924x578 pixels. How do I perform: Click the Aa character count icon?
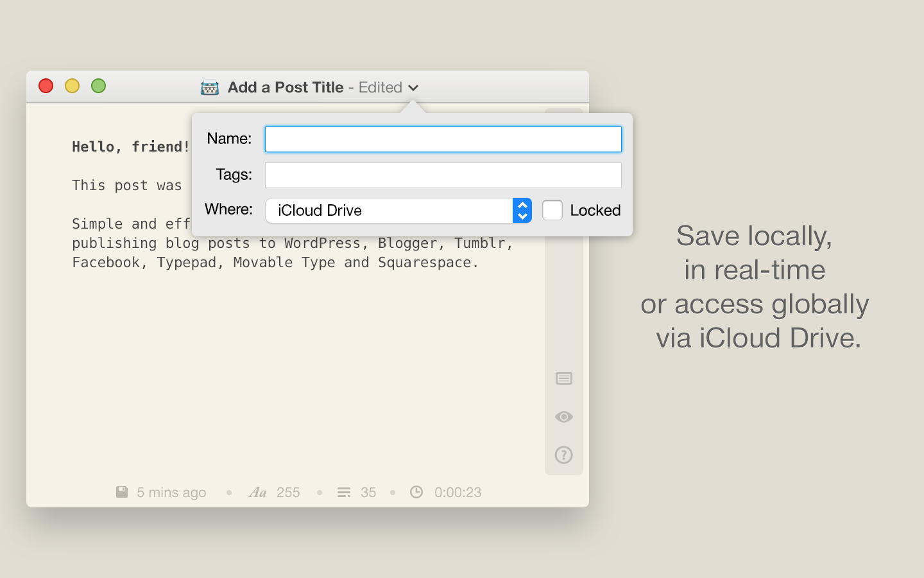pos(257,493)
